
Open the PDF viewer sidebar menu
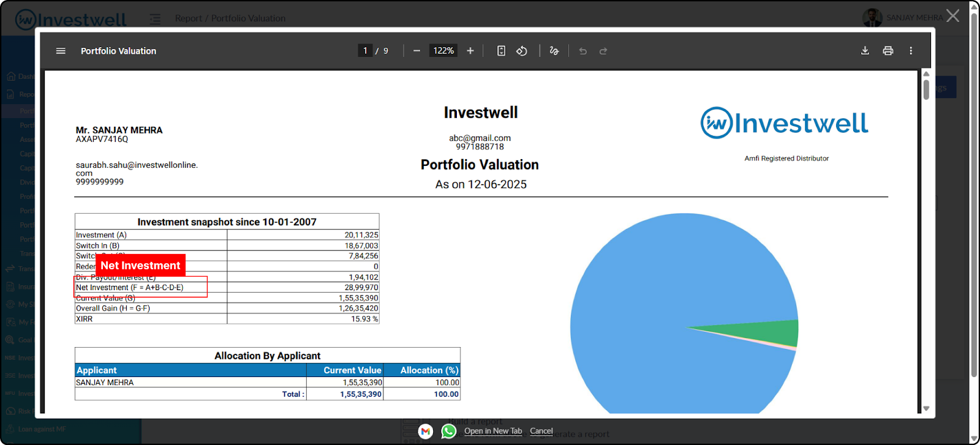[61, 51]
